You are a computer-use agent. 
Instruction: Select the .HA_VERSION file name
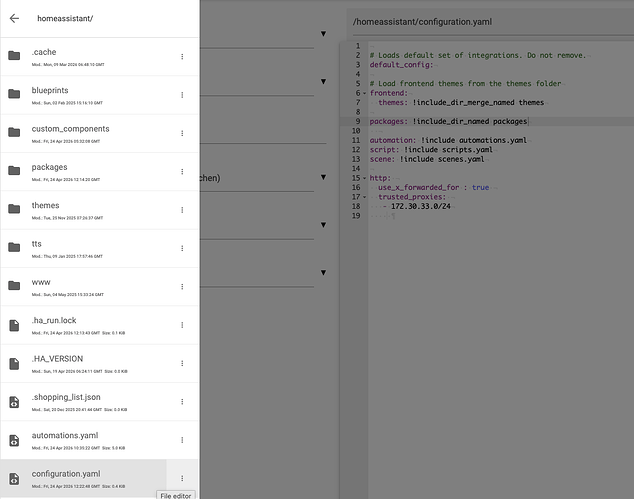coord(57,359)
